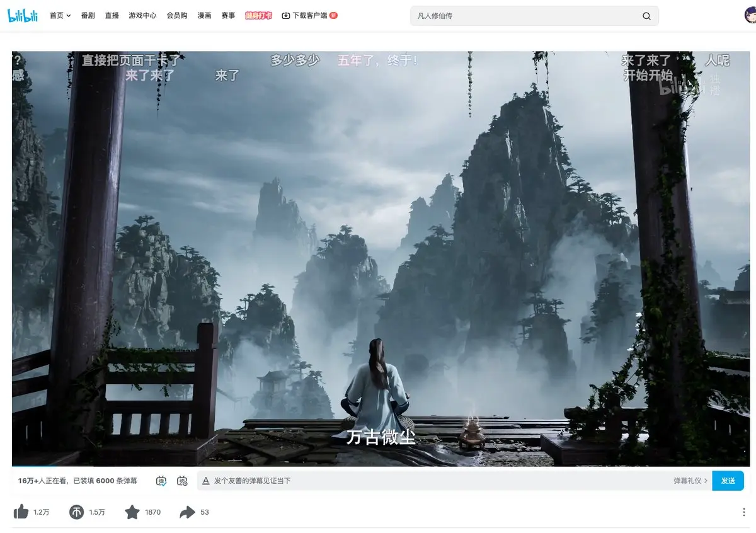Open the more options three-dot menu
Screen dimensions: 756x533
744,512
